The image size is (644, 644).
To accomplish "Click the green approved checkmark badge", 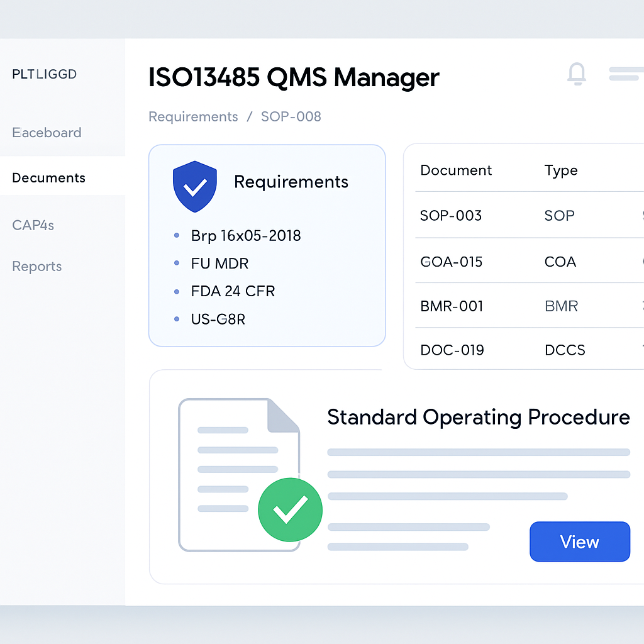I will [x=290, y=509].
